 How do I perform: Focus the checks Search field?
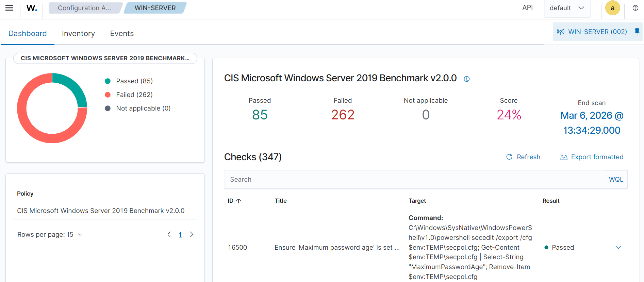pos(414,179)
